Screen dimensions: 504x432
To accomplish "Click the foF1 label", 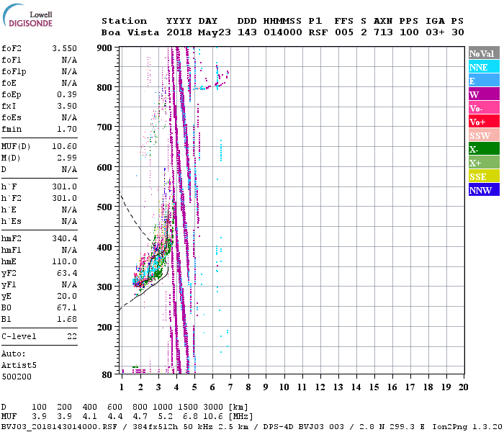I will click(12, 60).
